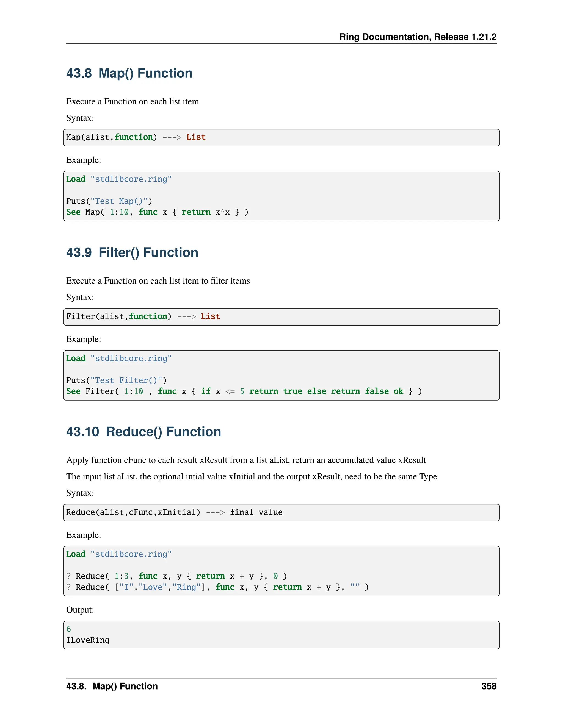Screen dimensions: 563x728
Task: Click page number 358 in the footer
Action: [x=489, y=686]
